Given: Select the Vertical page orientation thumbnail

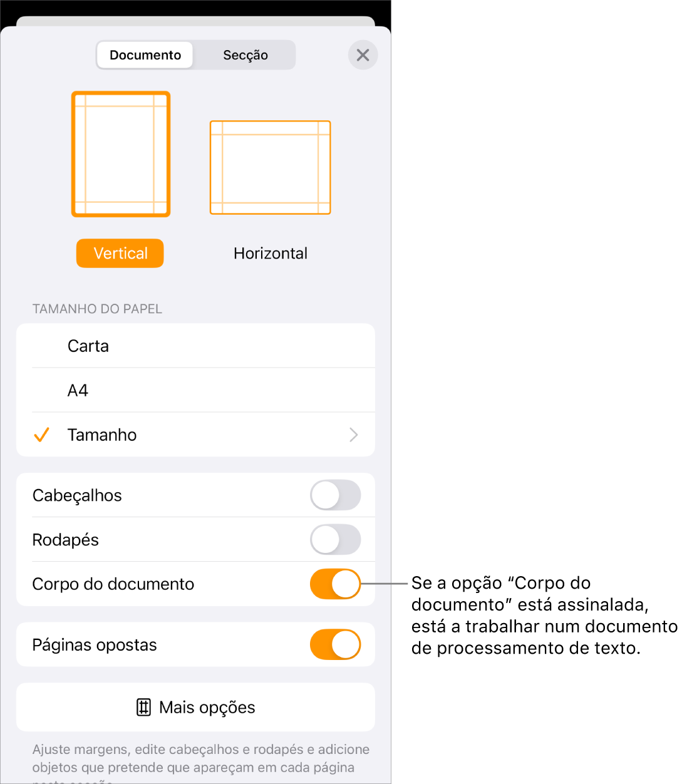Looking at the screenshot, I should click(121, 154).
